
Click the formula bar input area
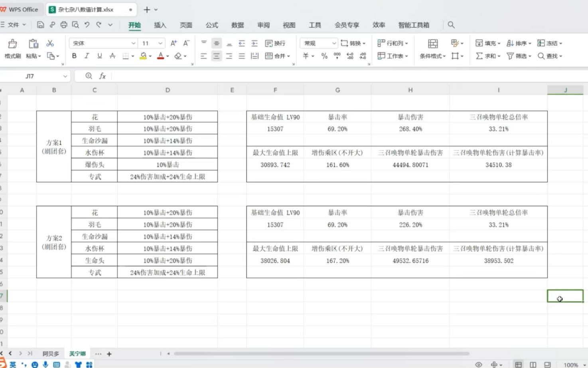click(349, 76)
